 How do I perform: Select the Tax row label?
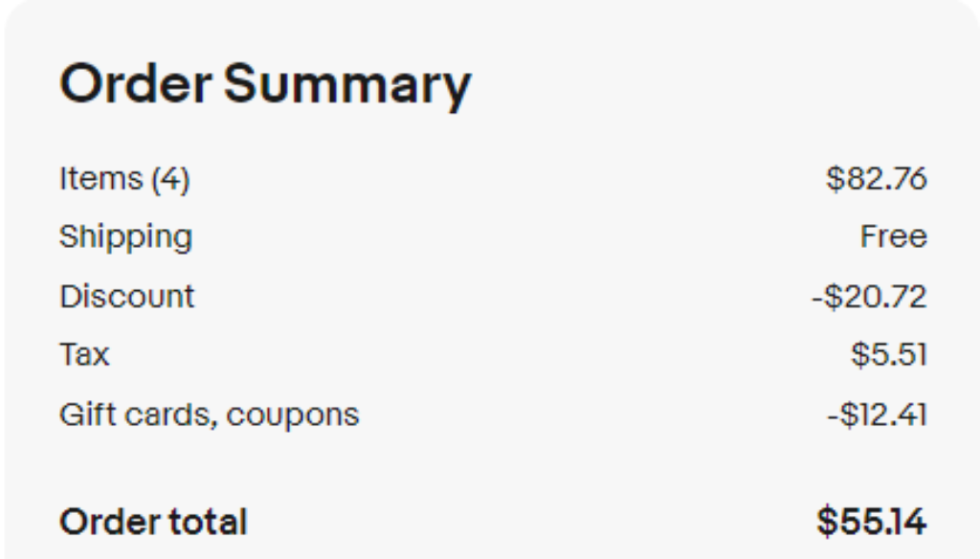click(84, 354)
